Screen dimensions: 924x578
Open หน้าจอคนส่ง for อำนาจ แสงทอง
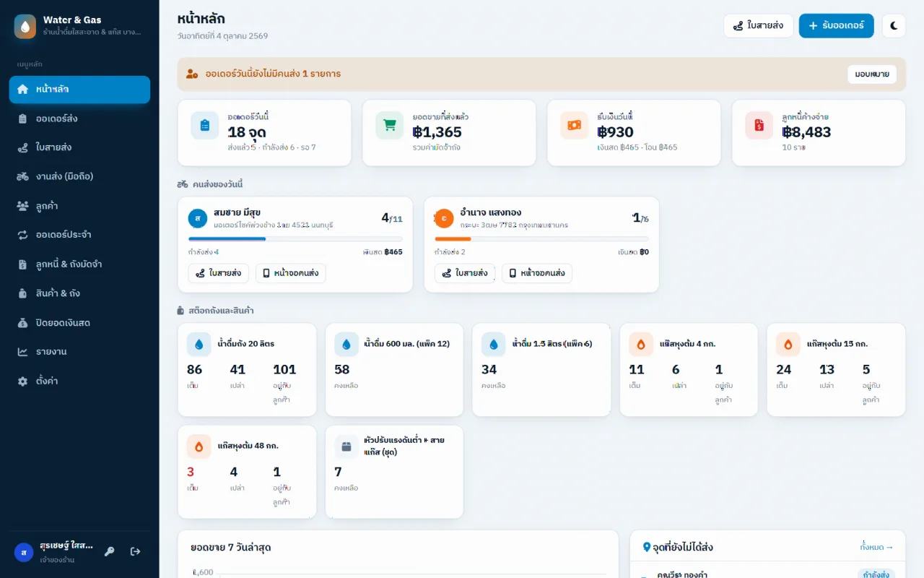click(x=537, y=273)
